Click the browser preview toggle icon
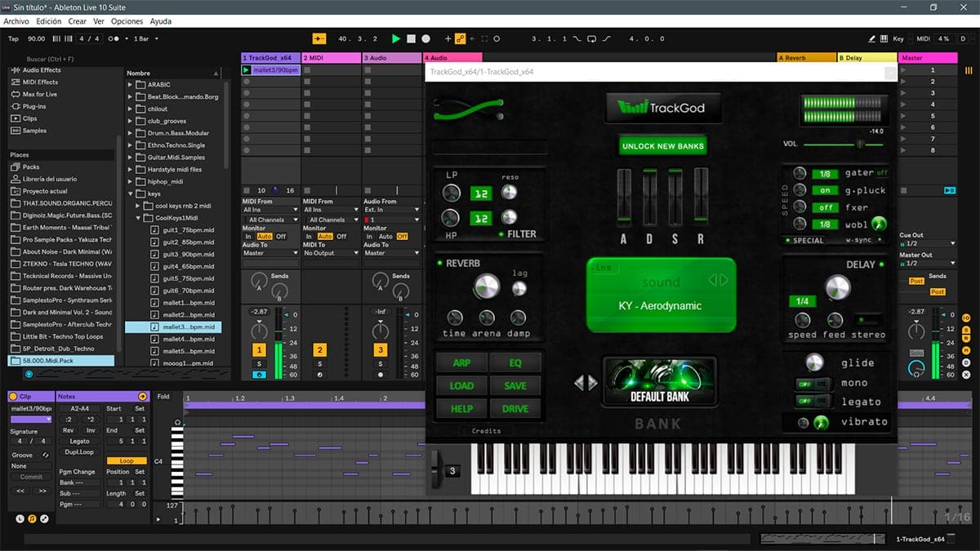The image size is (980, 551). 29,374
